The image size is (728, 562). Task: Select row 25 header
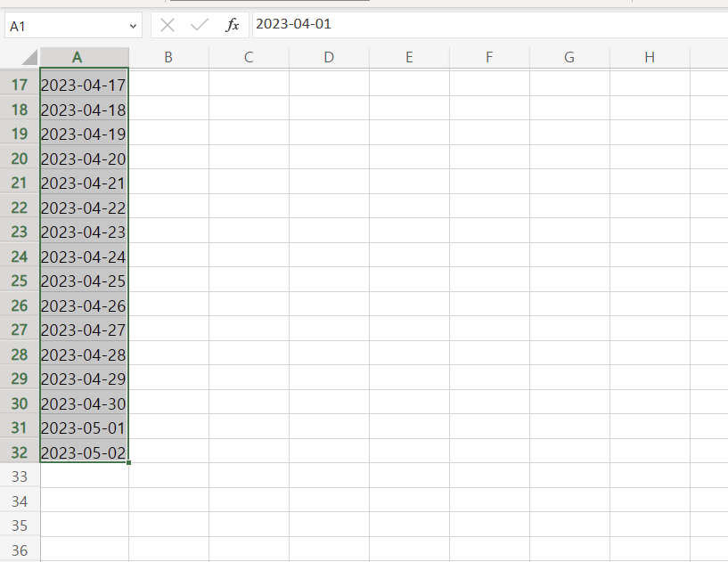tap(20, 280)
